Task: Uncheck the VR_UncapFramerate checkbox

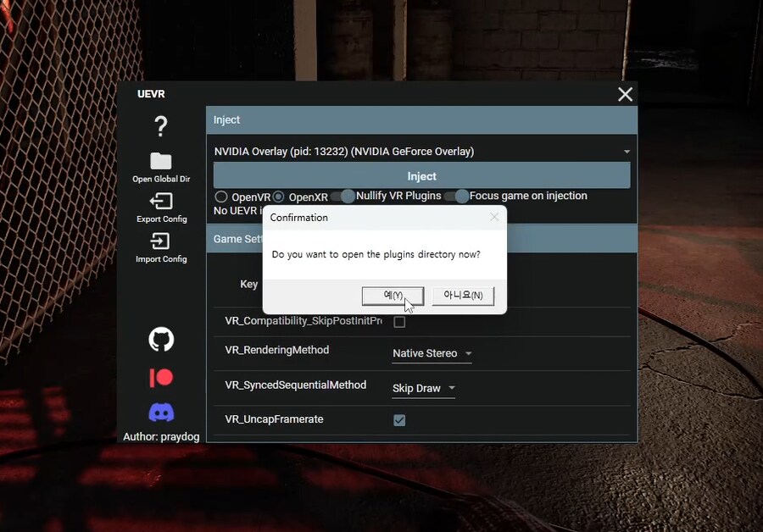Action: coord(399,418)
